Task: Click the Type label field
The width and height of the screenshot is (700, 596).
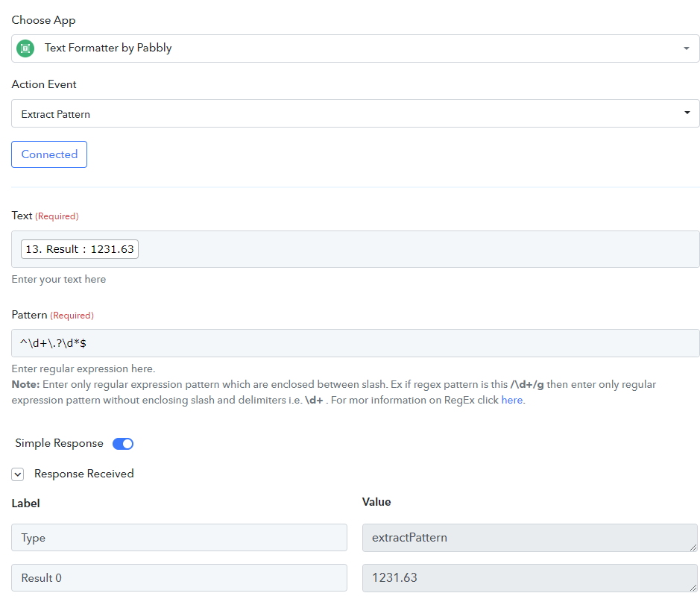Action: pos(179,538)
